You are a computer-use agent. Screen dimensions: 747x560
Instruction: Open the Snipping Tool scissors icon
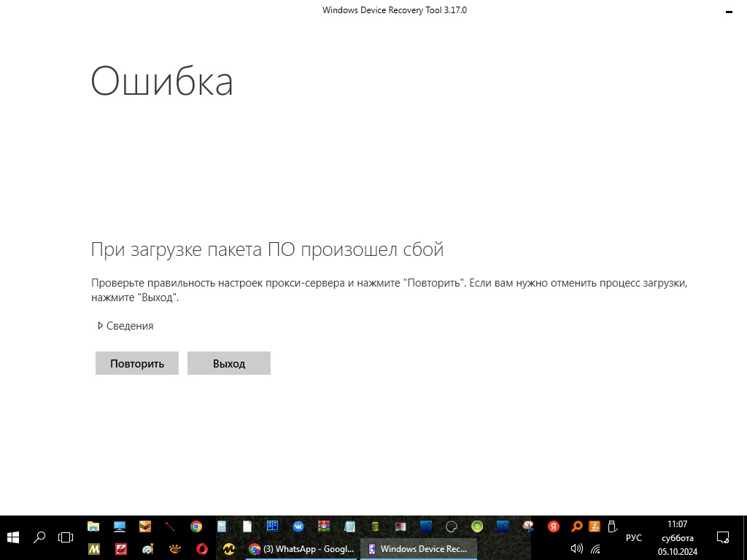[x=528, y=526]
